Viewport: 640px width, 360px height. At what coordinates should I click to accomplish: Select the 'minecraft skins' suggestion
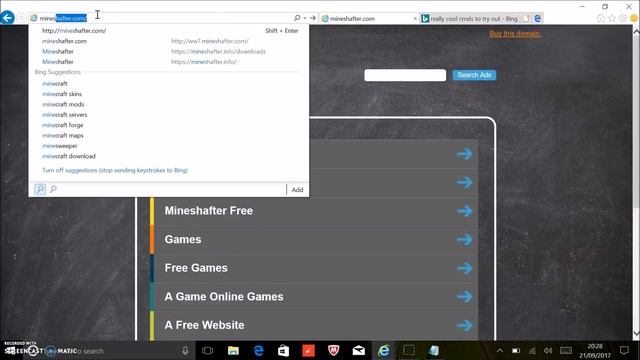pos(62,94)
